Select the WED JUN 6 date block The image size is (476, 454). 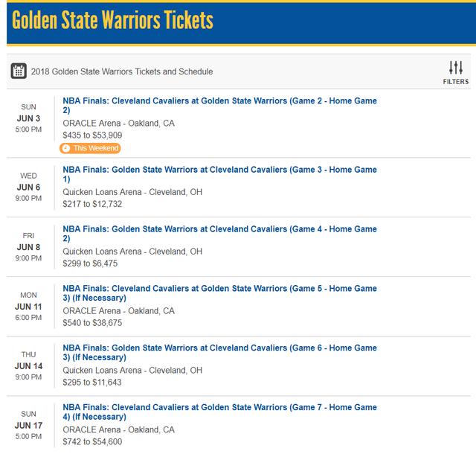tap(29, 187)
